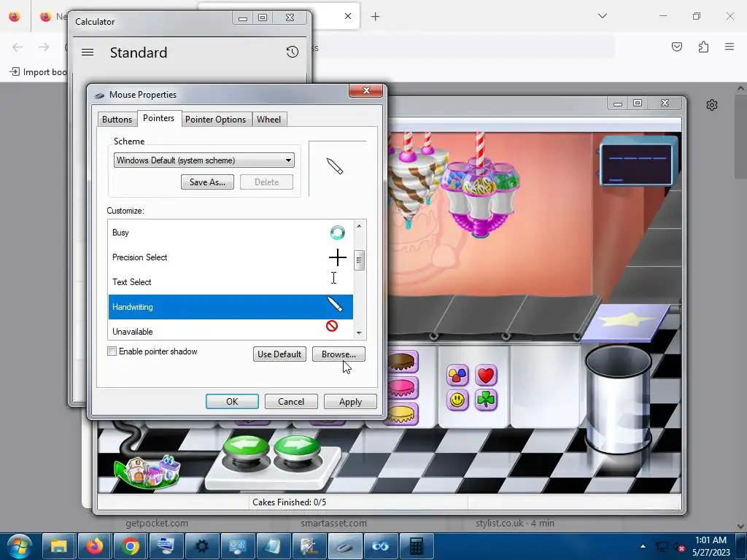747x560 pixels.
Task: Close the active Firefox tab
Action: coord(348,16)
